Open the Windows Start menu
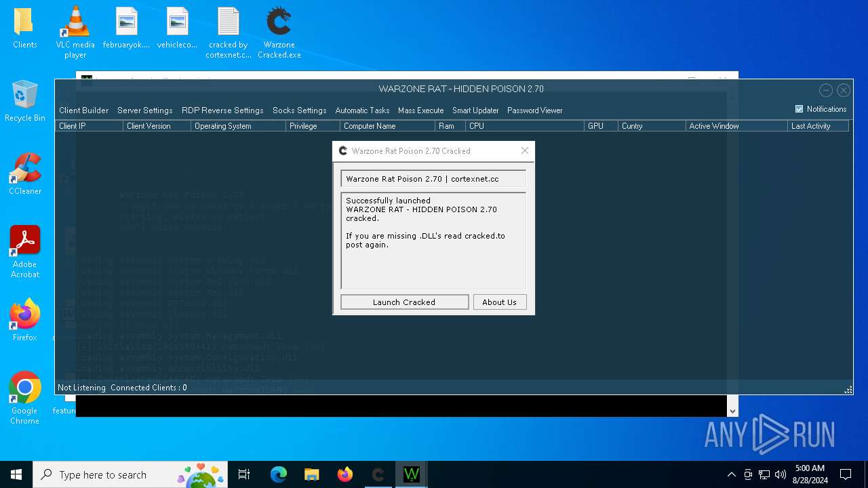Viewport: 868px width, 488px height. 16,474
